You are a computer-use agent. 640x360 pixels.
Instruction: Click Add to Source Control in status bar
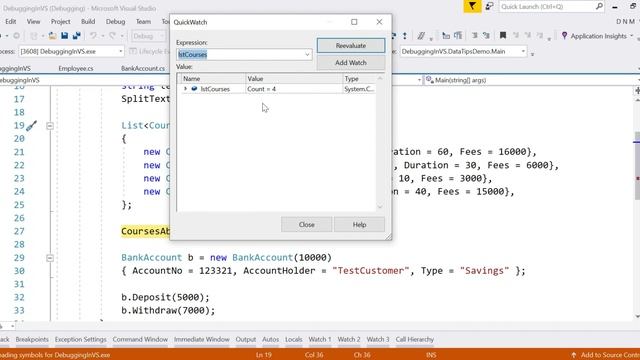[x=605, y=355]
